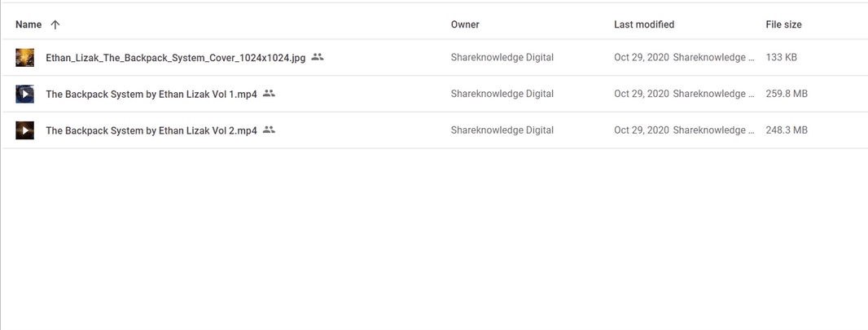Open the Backpack System cover JPG thumbnail
868x330 pixels.
[25, 57]
